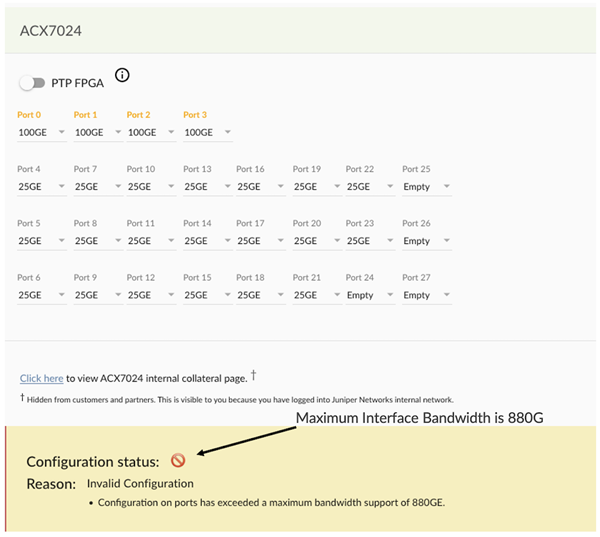Click the ACX7024 header title

(x=51, y=31)
